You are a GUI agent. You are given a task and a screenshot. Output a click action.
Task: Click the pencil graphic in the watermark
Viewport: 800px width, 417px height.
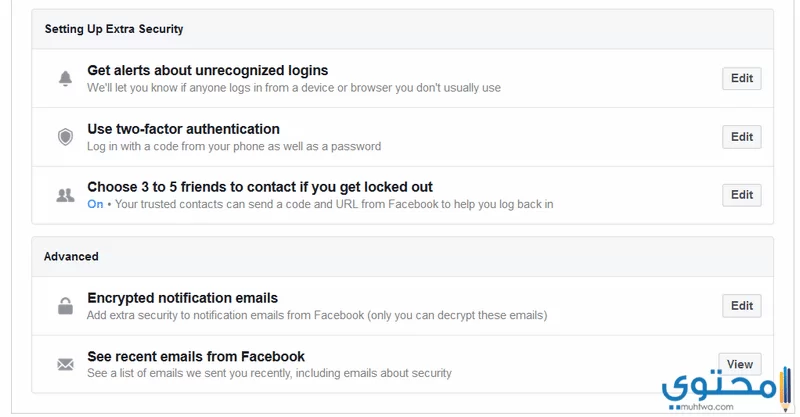pos(786,389)
